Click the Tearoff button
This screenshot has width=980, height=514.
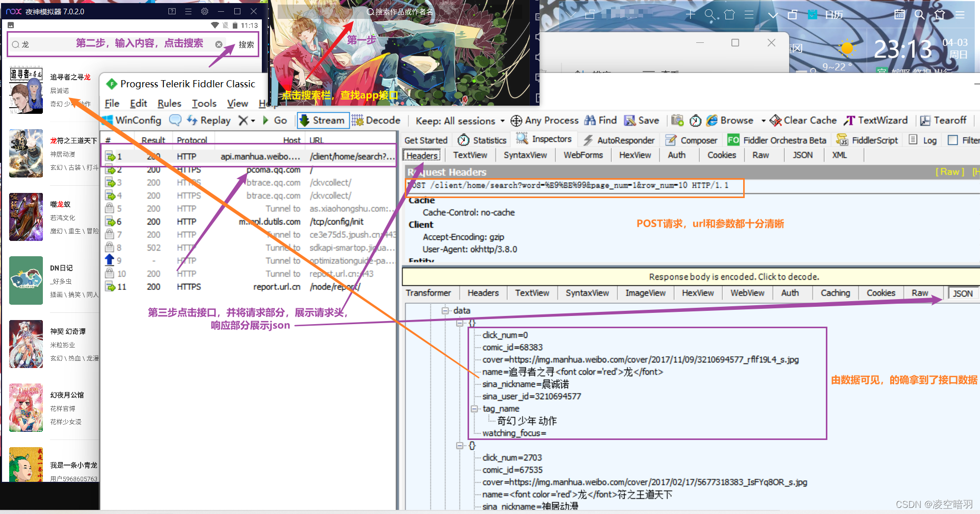point(943,120)
